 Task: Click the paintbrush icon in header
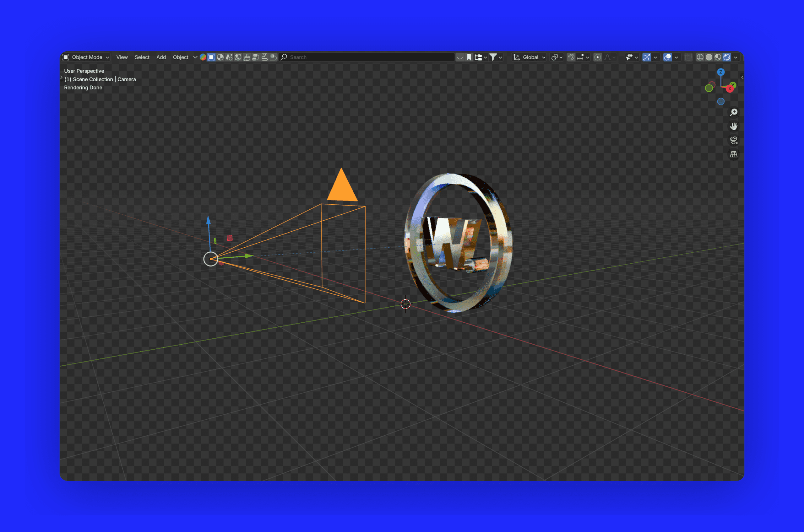click(247, 57)
